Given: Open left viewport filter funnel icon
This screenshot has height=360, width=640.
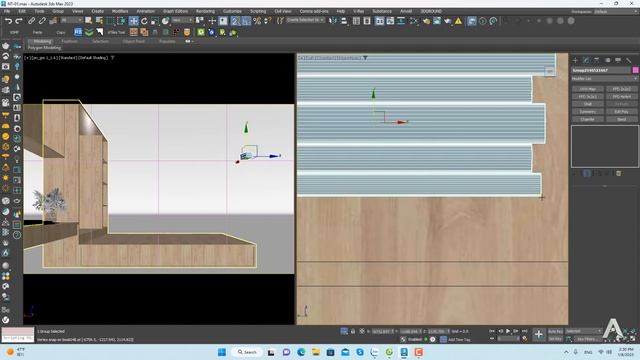Looking at the screenshot, I should tap(112, 58).
